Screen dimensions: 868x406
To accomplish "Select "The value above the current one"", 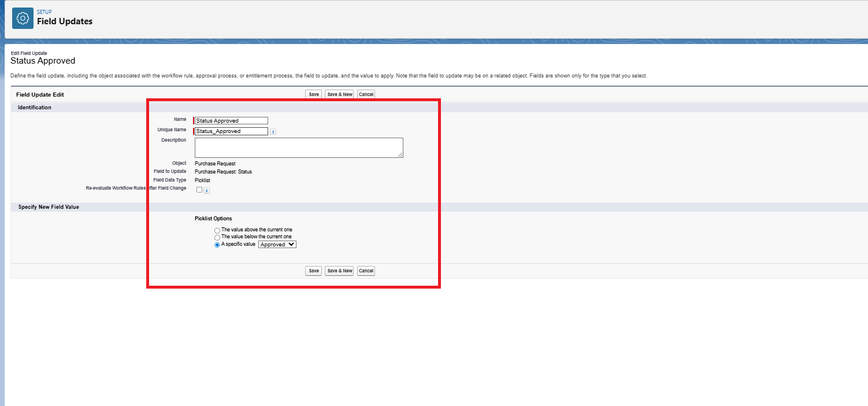I will click(217, 230).
